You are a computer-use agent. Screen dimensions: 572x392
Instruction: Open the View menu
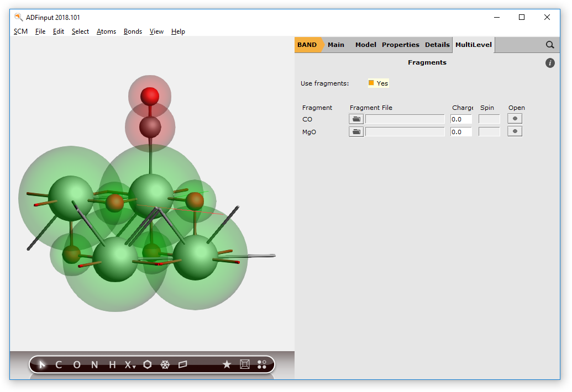click(156, 31)
